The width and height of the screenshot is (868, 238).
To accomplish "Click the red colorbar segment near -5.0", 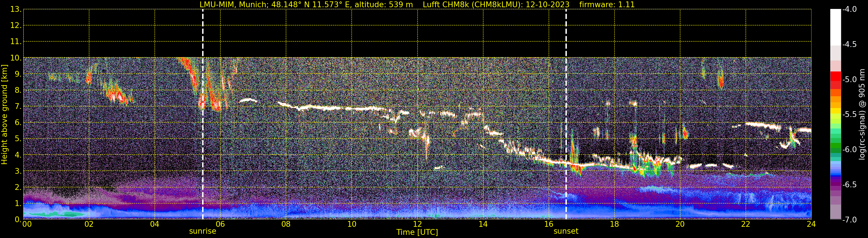I will point(835,77).
